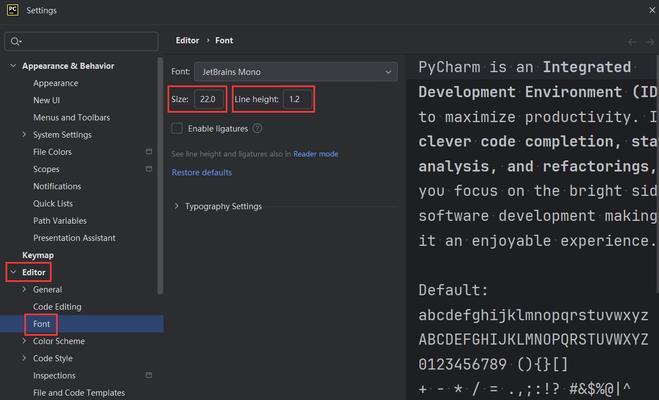
Task: Click the project-level icon beside Scopes
Action: 149,169
